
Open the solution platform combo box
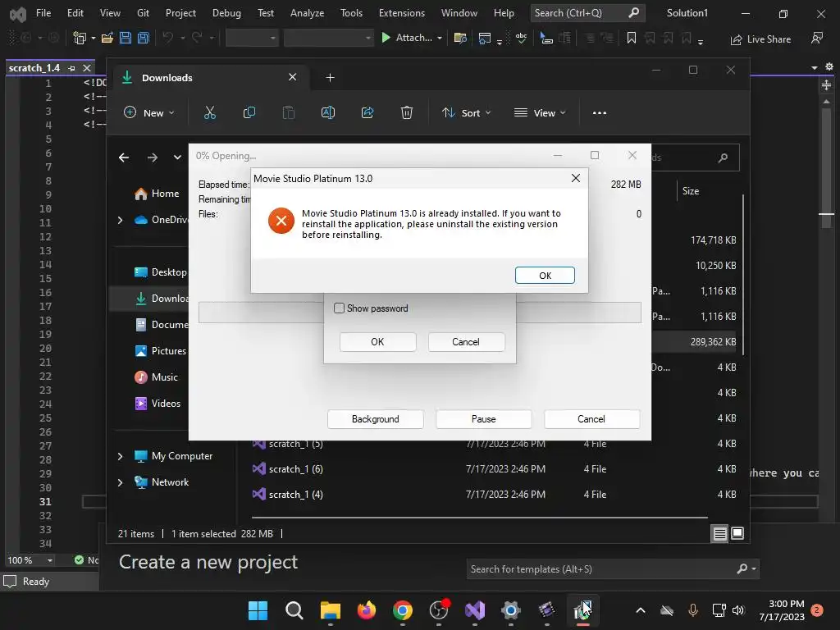click(328, 38)
